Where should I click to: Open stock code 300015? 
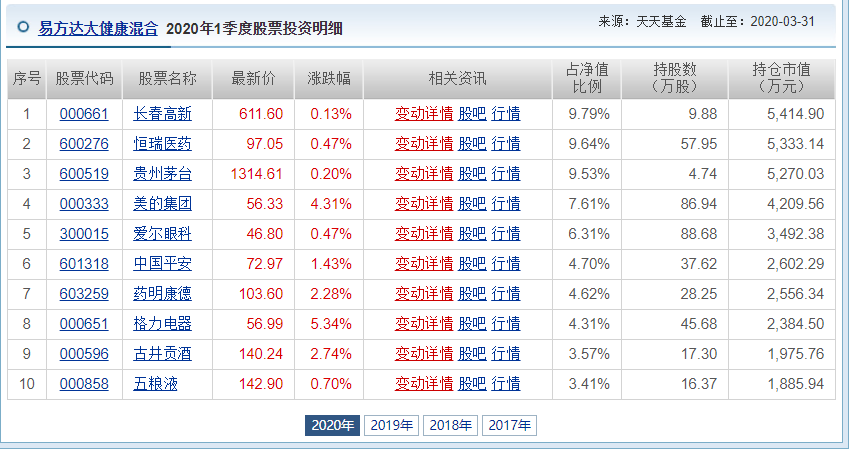click(84, 234)
